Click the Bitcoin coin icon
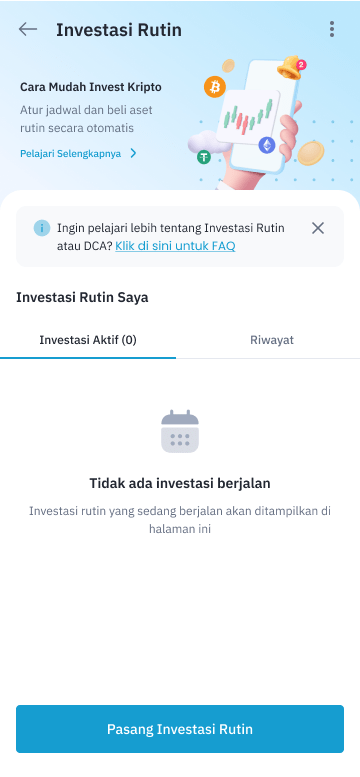The image size is (360, 777). click(x=215, y=87)
